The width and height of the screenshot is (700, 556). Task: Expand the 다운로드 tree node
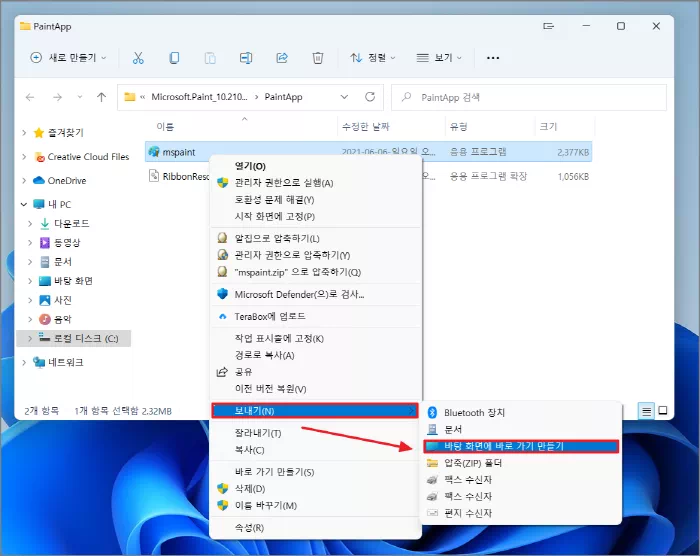pyautogui.click(x=30, y=223)
